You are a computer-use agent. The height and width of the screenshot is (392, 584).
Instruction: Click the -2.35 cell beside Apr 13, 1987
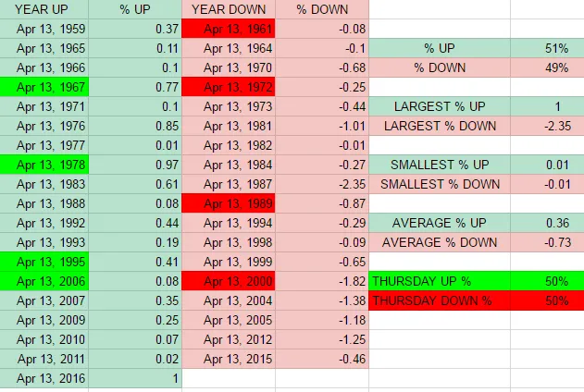tap(322, 184)
